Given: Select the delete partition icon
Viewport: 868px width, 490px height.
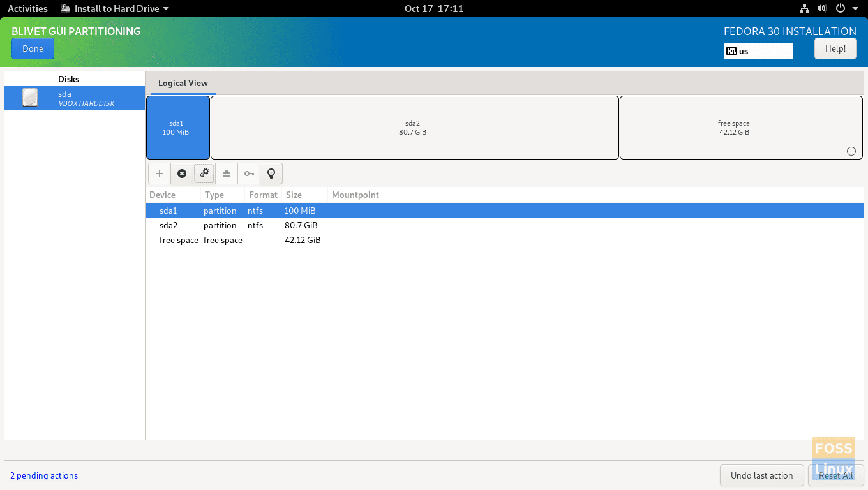Looking at the screenshot, I should point(181,173).
